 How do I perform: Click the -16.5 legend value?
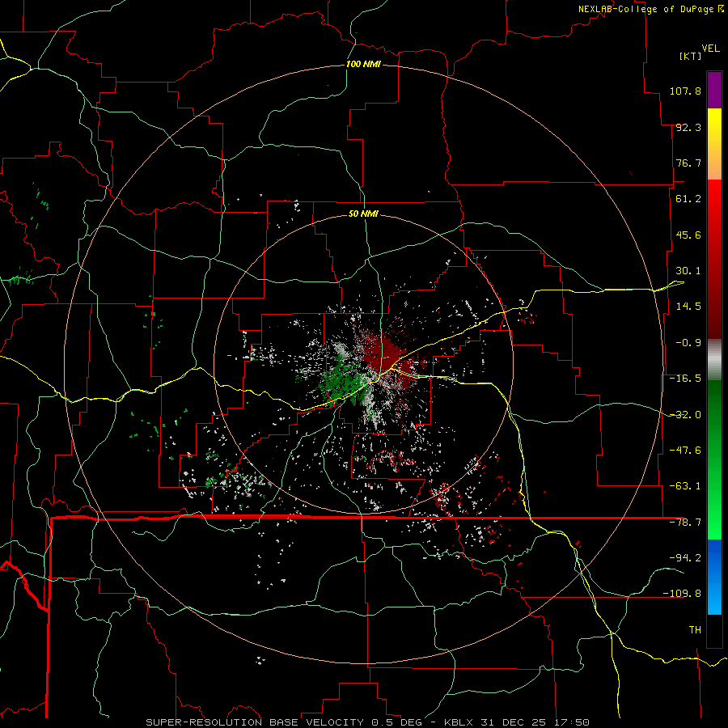click(x=685, y=379)
